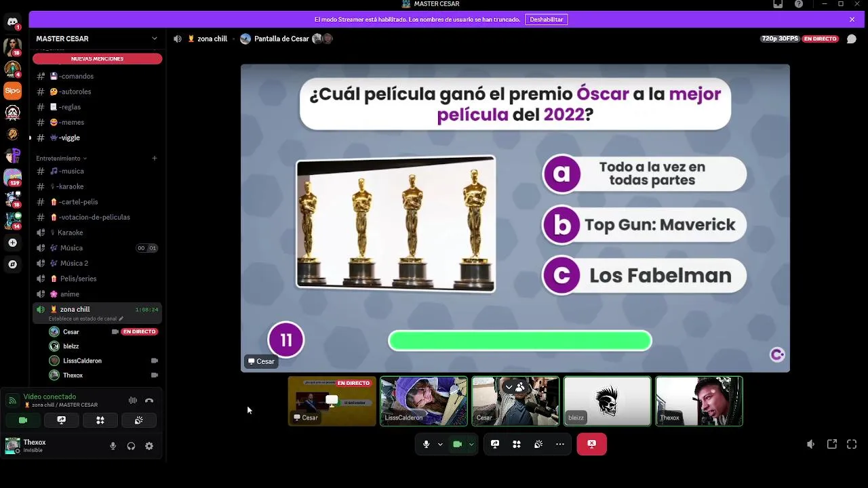Image resolution: width=868 pixels, height=488 pixels.
Task: Open Explore Servers compass icon
Action: click(12, 264)
